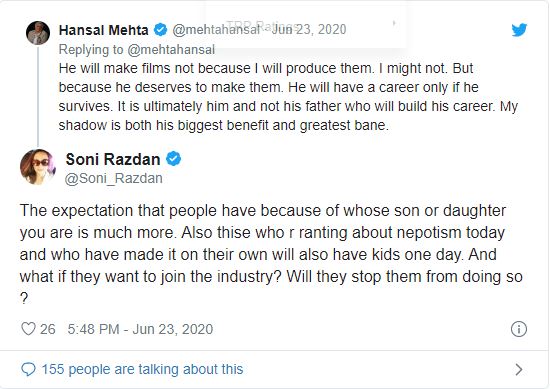The image size is (550, 389).
Task: Click the 26 likes count
Action: [47, 329]
